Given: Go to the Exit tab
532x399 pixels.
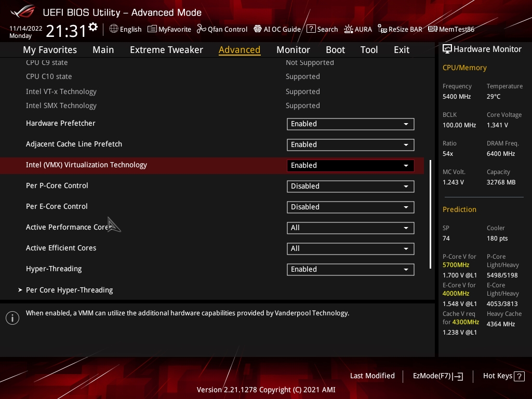Looking at the screenshot, I should point(402,50).
